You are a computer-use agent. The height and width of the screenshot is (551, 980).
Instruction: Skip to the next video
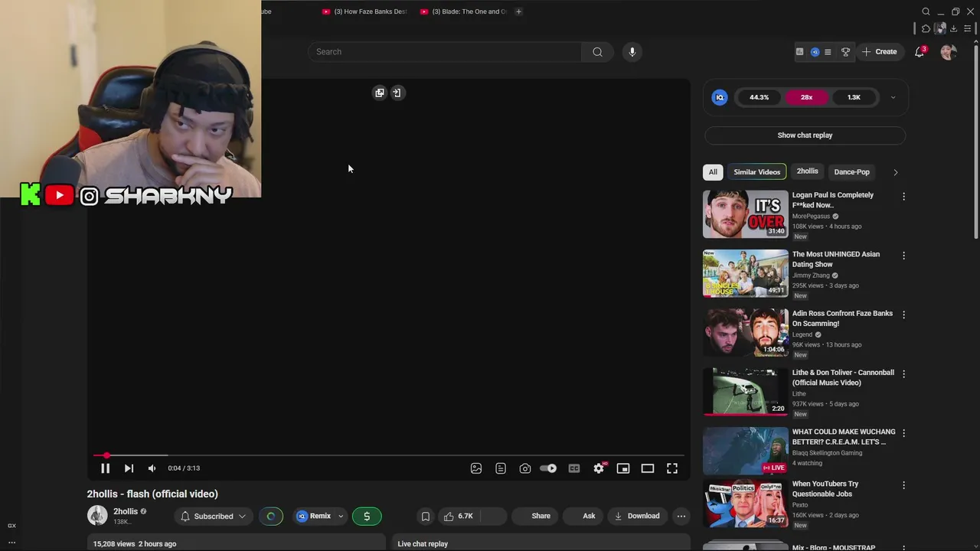tap(129, 468)
